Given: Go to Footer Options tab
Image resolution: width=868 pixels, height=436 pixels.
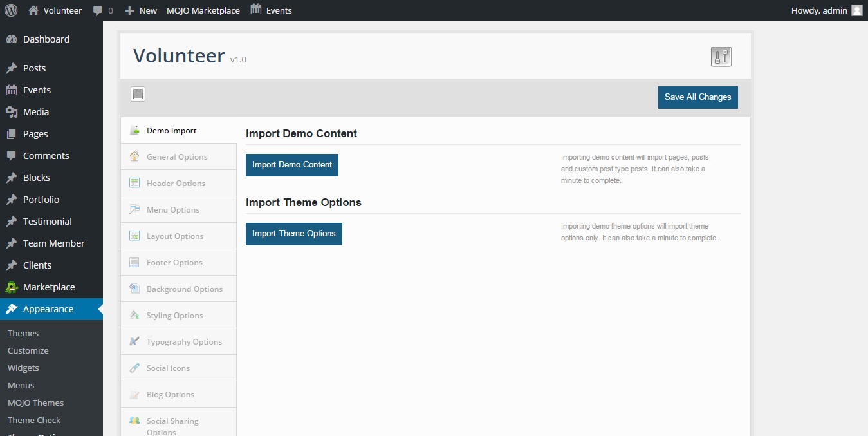Looking at the screenshot, I should tap(179, 262).
